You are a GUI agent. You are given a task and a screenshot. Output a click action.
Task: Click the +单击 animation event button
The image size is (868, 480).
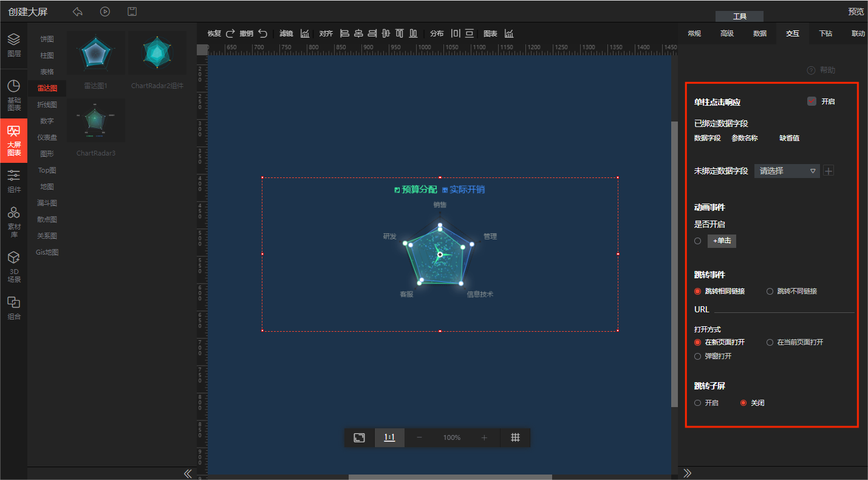click(x=722, y=241)
